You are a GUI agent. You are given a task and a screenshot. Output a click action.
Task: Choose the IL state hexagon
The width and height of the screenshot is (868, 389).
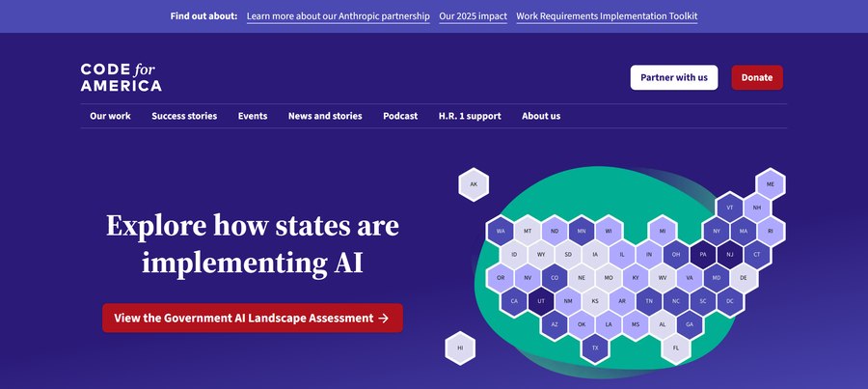coord(622,255)
